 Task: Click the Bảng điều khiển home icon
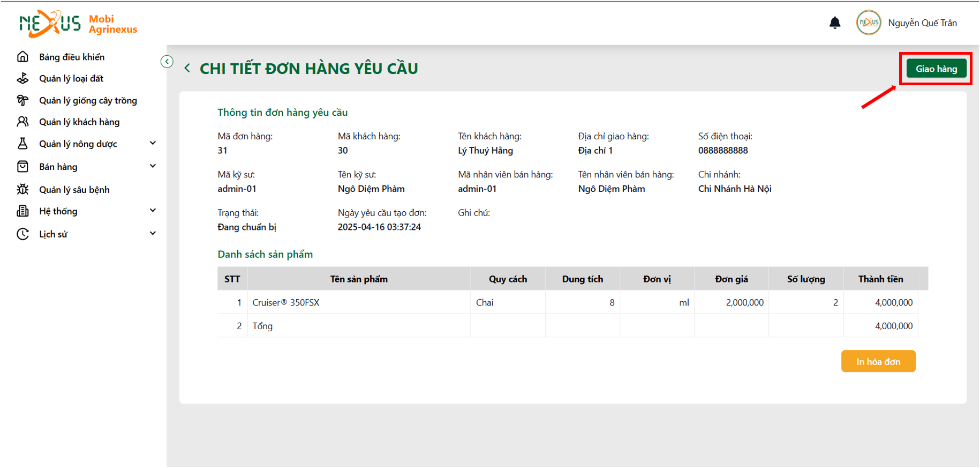22,57
